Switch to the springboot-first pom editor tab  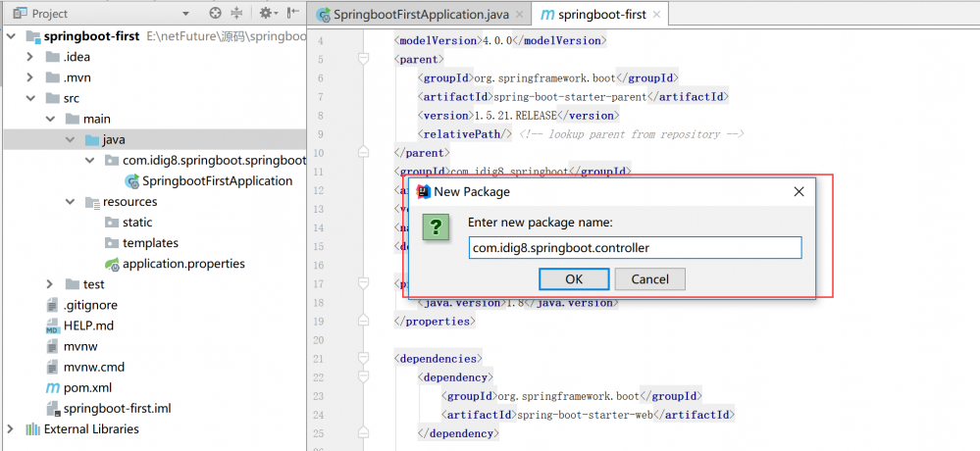(602, 15)
